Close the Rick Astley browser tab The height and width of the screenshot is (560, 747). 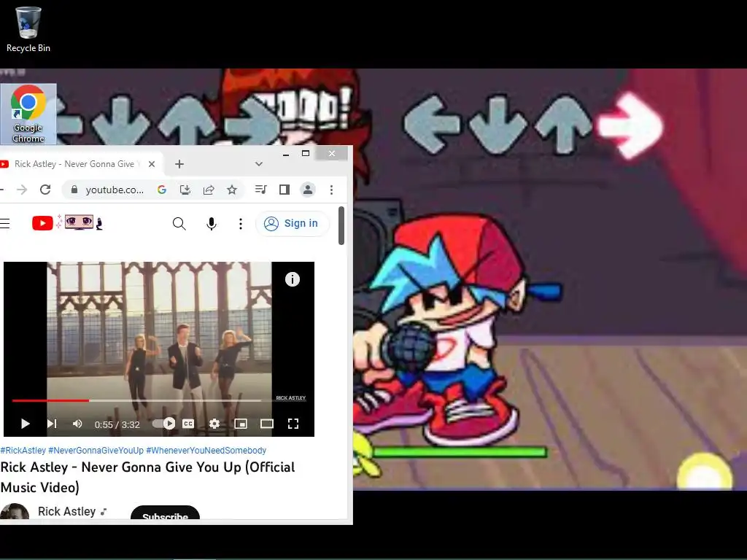click(x=152, y=164)
